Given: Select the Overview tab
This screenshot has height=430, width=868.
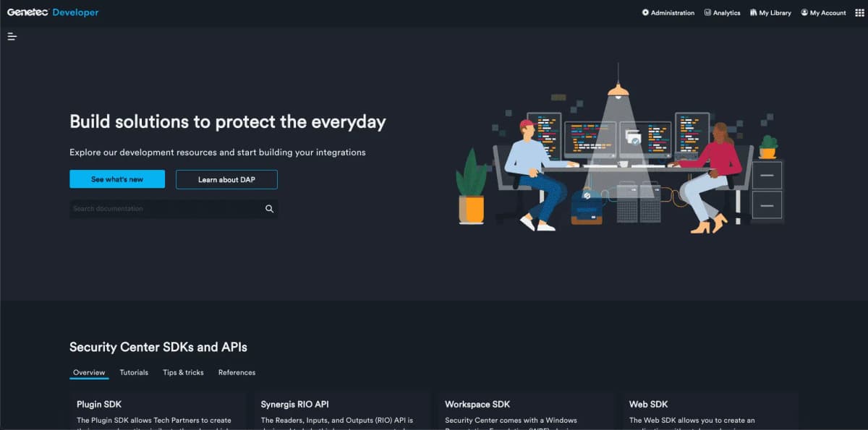Looking at the screenshot, I should (x=90, y=373).
